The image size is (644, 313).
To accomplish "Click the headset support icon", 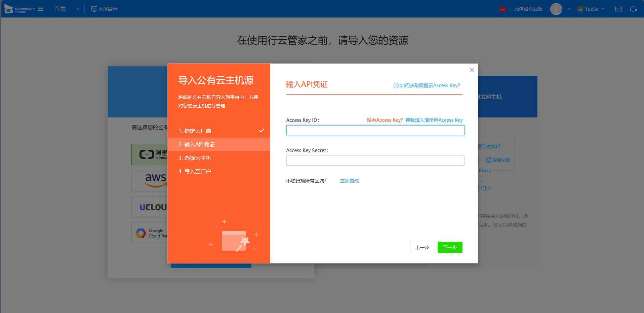I will (633, 9).
